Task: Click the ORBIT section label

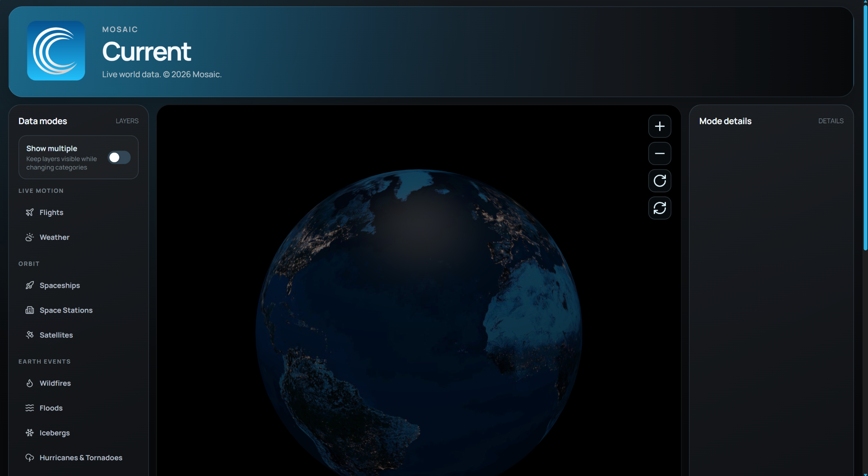Action: click(x=29, y=264)
